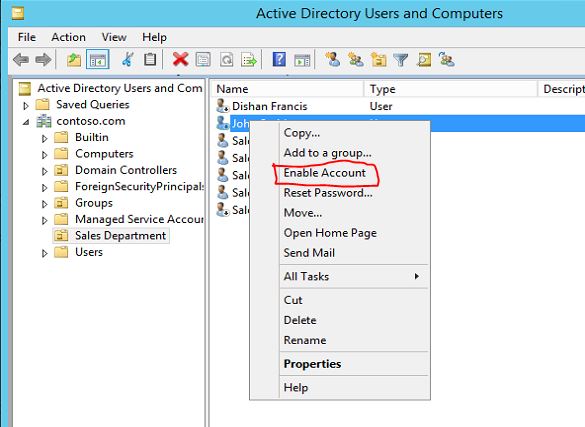The width and height of the screenshot is (585, 427).
Task: Create a new group toolbar icon
Action: 355,59
